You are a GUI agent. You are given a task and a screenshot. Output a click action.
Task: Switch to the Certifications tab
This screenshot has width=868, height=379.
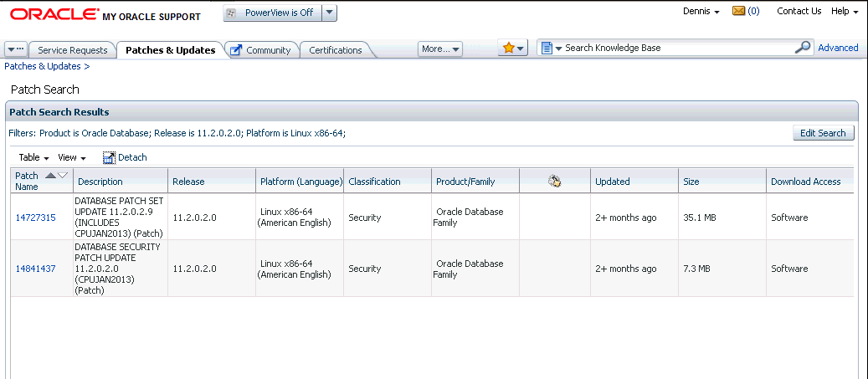pos(335,50)
